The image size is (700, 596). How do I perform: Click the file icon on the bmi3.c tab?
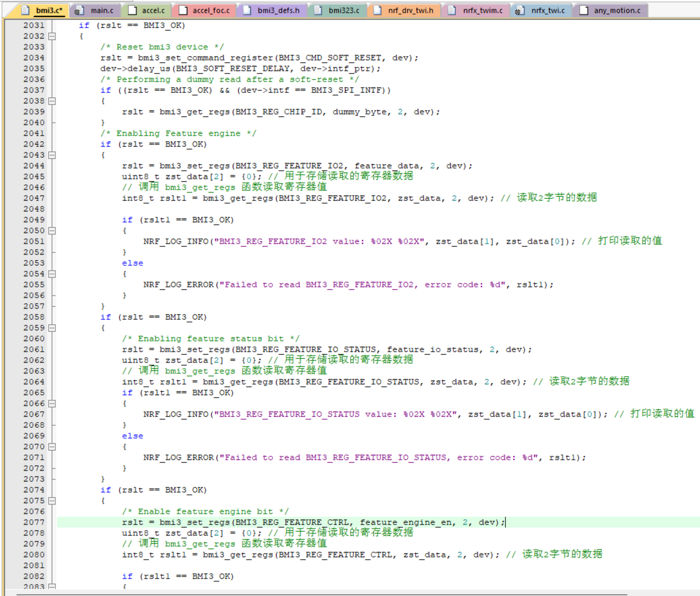click(x=26, y=10)
